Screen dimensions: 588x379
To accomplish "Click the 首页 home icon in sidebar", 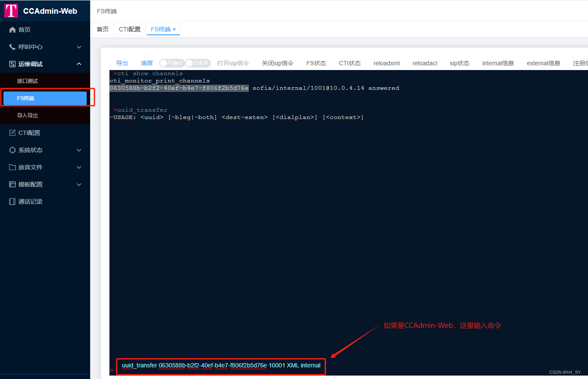I will (x=12, y=30).
